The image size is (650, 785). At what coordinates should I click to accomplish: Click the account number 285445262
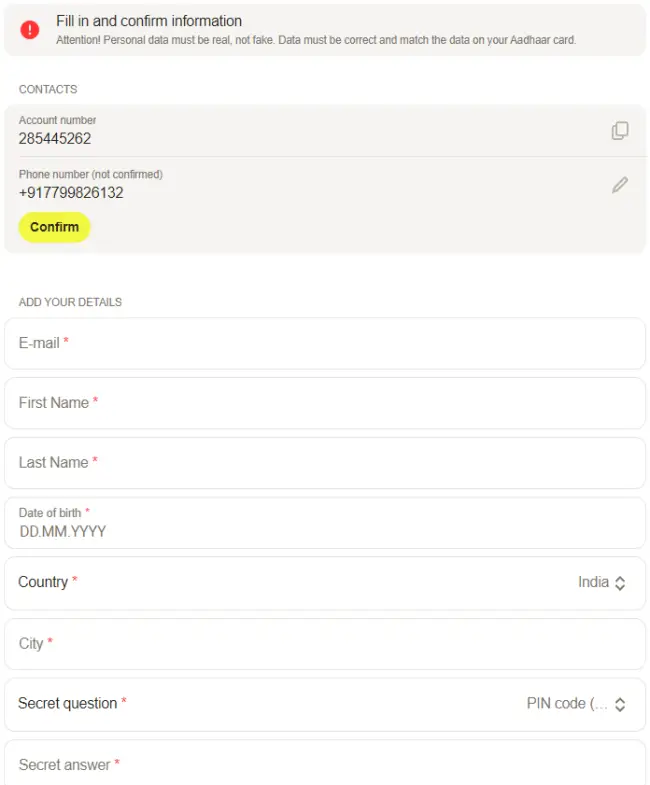click(55, 139)
